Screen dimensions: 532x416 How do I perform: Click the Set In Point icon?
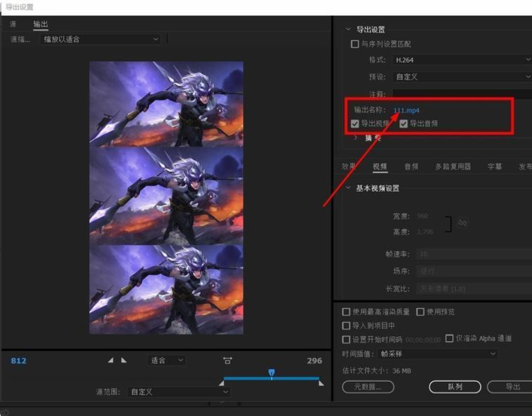tap(111, 360)
